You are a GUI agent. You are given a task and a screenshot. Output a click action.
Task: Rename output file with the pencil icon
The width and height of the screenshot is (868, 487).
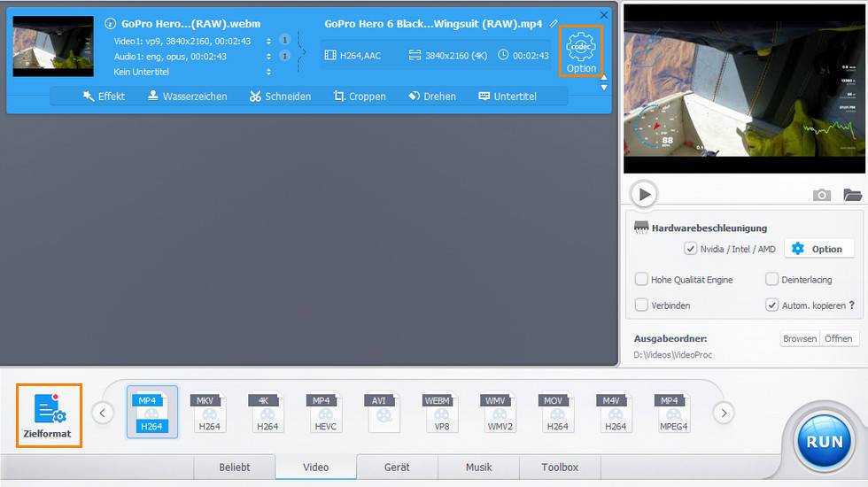(x=554, y=24)
